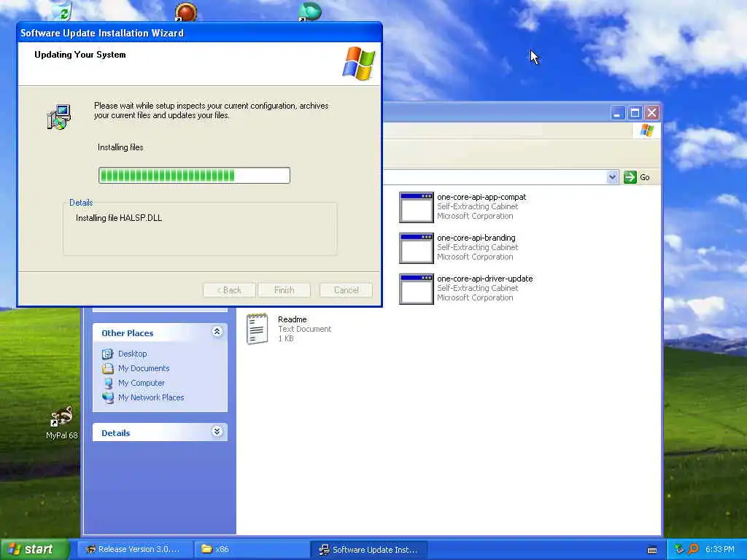Click the keyboard icon in the taskbar

pyautogui.click(x=652, y=550)
